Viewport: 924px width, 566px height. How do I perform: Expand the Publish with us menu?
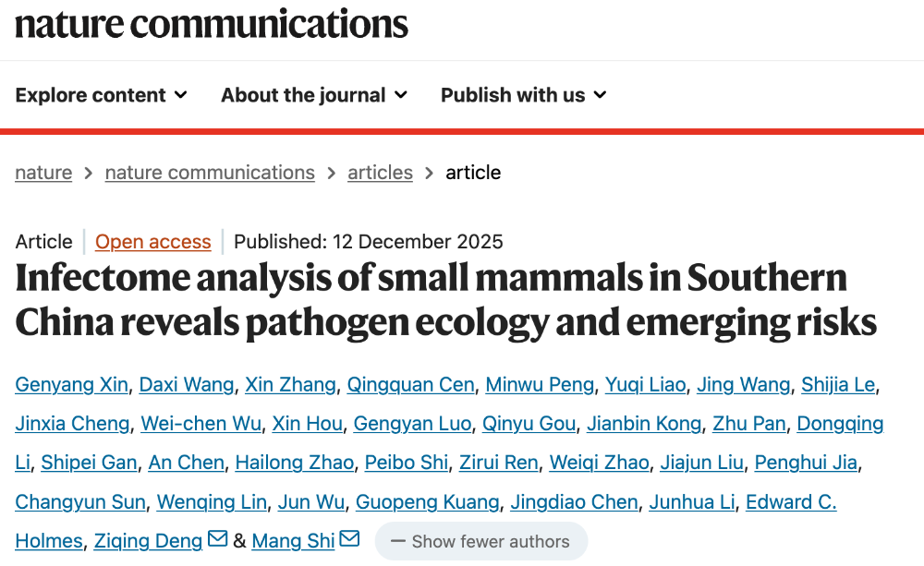(523, 95)
